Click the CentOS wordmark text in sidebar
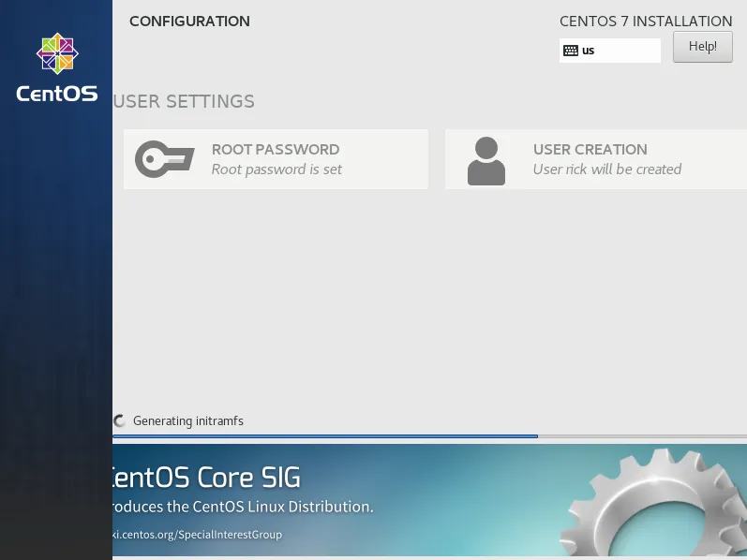Image resolution: width=747 pixels, height=560 pixels. point(56,94)
